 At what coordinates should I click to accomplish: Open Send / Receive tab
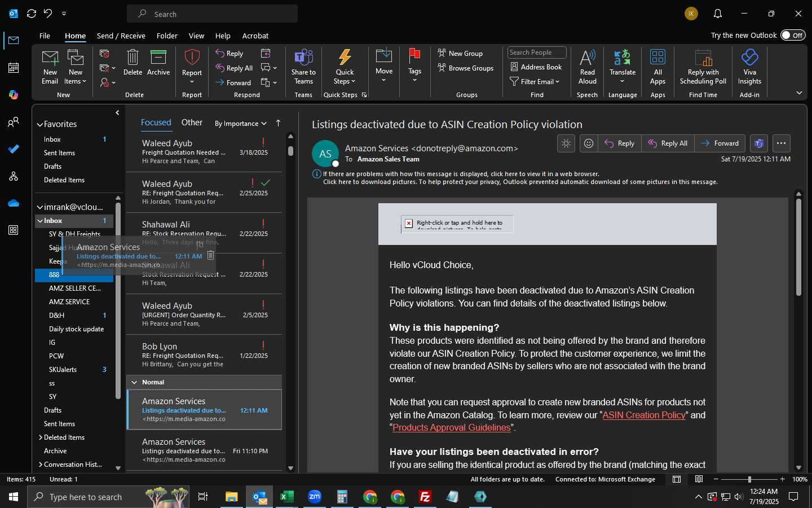coord(121,36)
